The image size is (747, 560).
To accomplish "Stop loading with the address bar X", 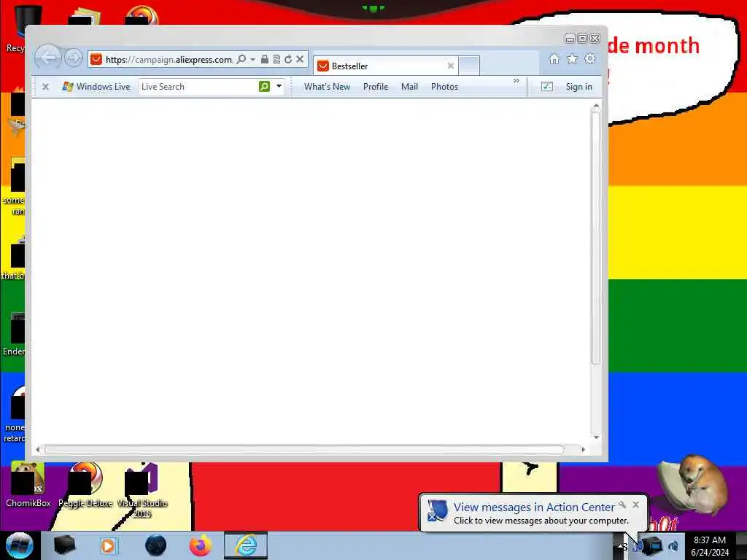I will coord(300,59).
